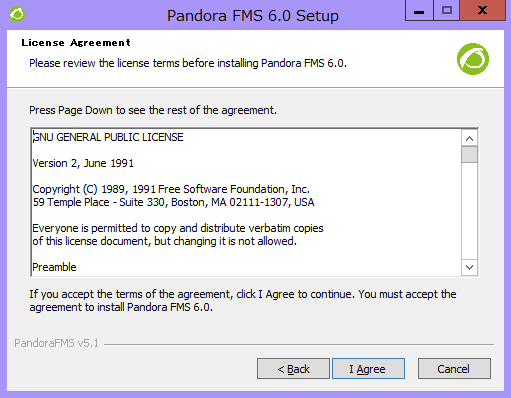This screenshot has width=511, height=398.
Task: Click the PandoraFMS v5.1 branding text
Action: (x=56, y=343)
